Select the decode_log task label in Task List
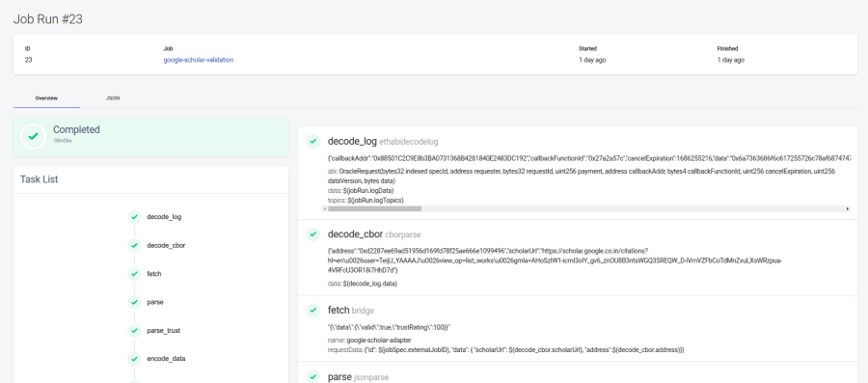868x383 pixels. 164,217
